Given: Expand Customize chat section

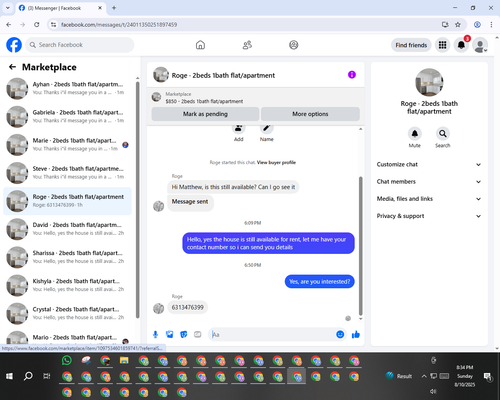Looking at the screenshot, I should coord(429,164).
